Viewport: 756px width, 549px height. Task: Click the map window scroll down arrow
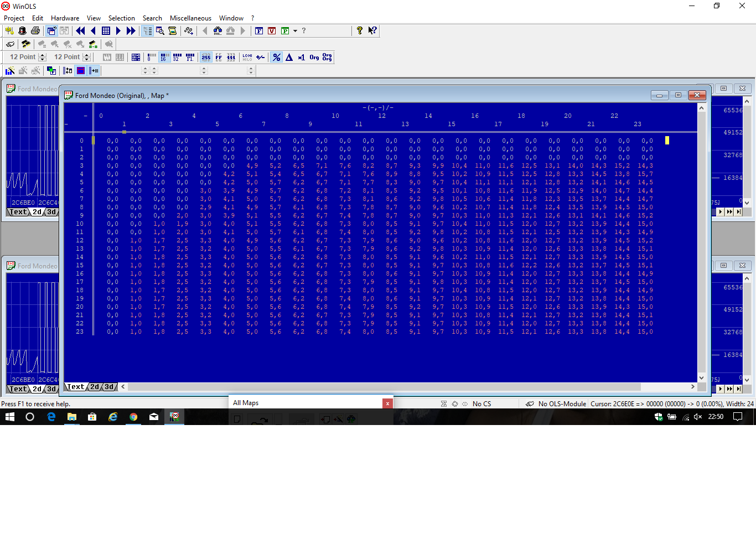pyautogui.click(x=701, y=378)
